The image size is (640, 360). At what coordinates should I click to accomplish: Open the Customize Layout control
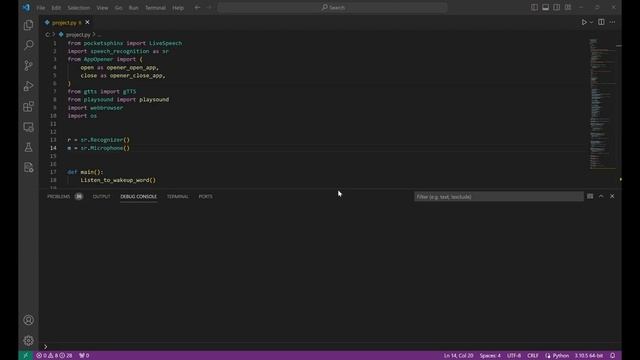click(568, 7)
